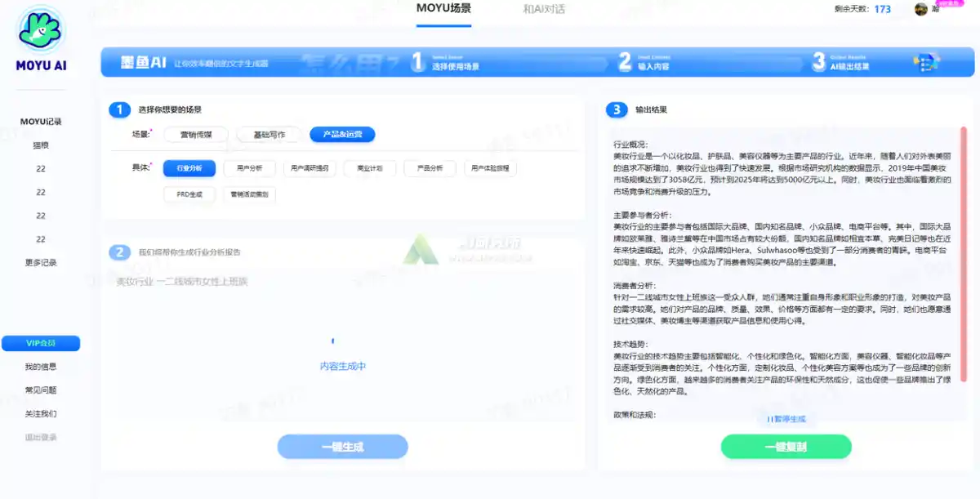Choose the 行业分析 option
Viewport: 980px width, 499px height.
point(189,168)
